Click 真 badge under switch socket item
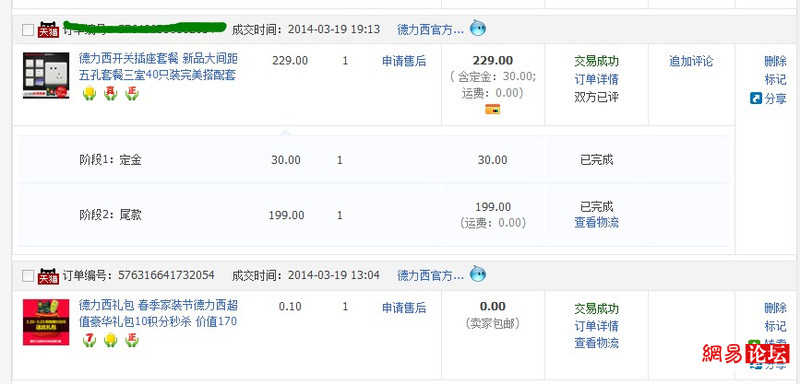 [110, 93]
